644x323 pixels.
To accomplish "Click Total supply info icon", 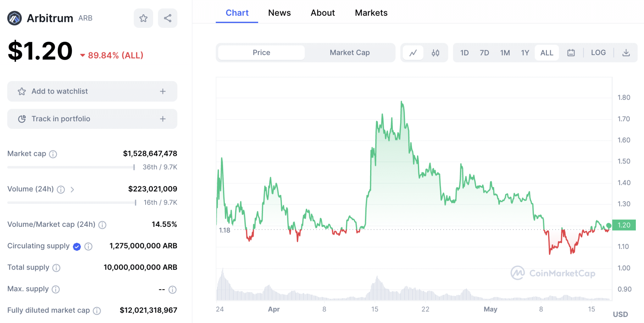I will coord(56,268).
